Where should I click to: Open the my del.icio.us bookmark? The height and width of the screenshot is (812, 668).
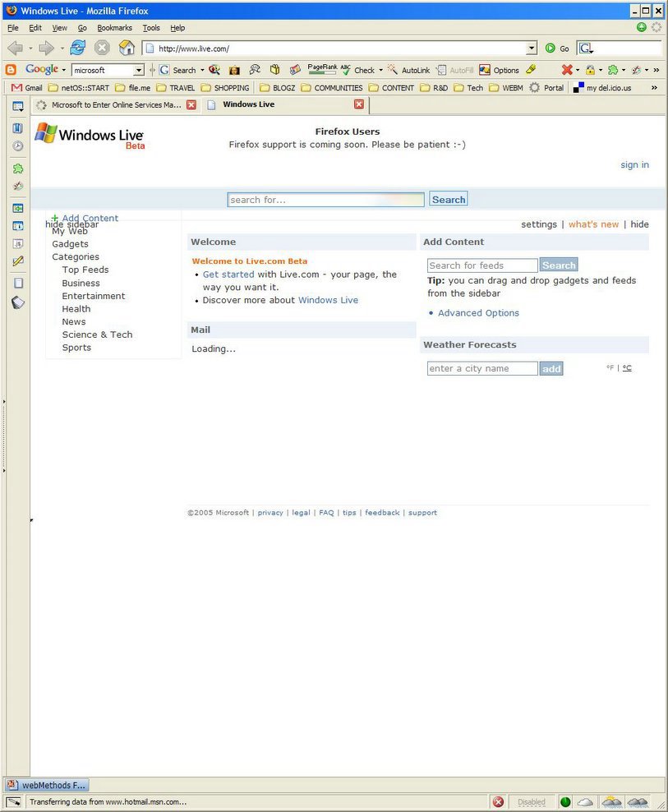[603, 87]
